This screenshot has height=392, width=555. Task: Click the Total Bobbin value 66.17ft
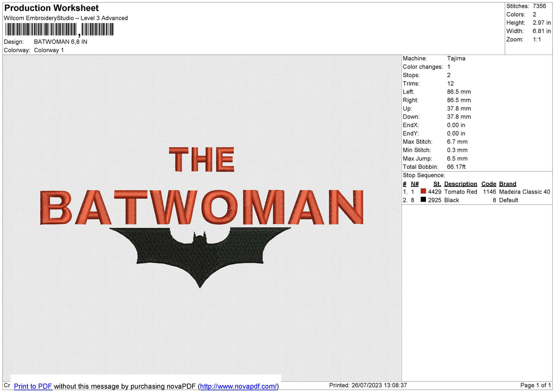(456, 166)
